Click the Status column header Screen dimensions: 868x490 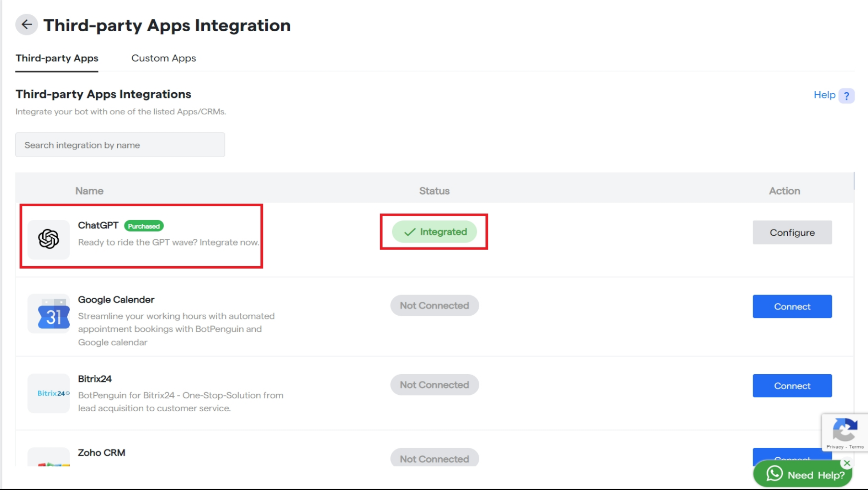click(x=434, y=191)
